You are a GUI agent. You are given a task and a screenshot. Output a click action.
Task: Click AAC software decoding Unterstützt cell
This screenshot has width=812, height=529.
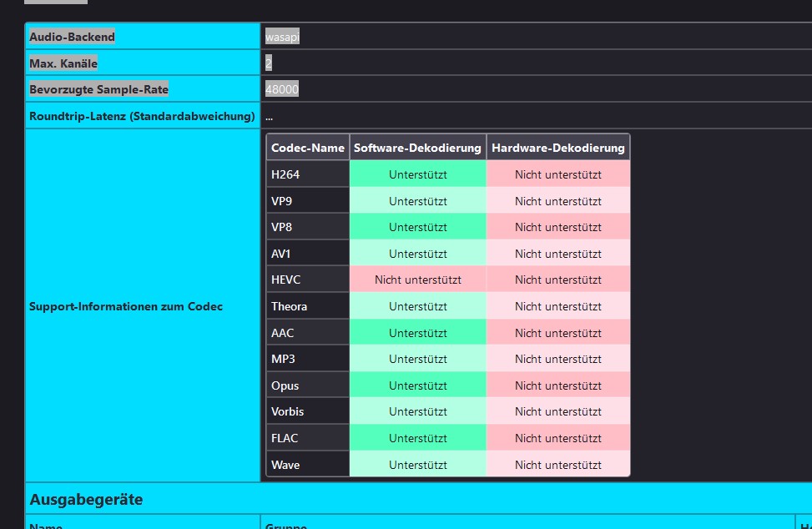[418, 333]
